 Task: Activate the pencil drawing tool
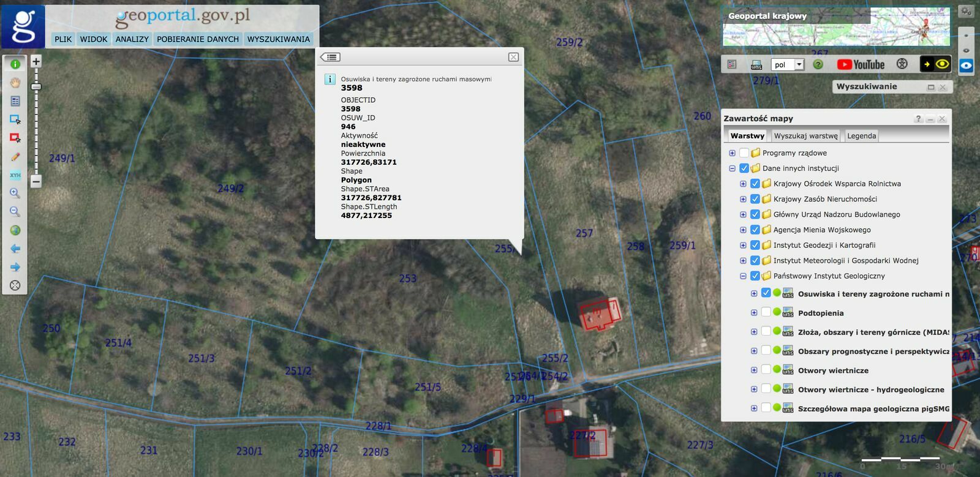15,157
